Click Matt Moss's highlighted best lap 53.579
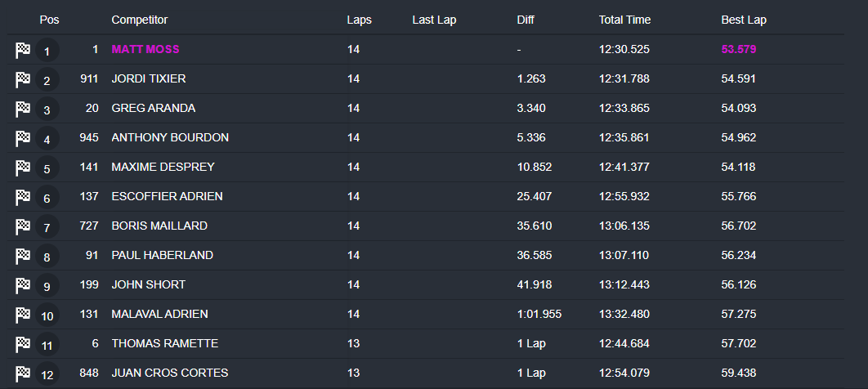The width and height of the screenshot is (868, 389). 738,50
